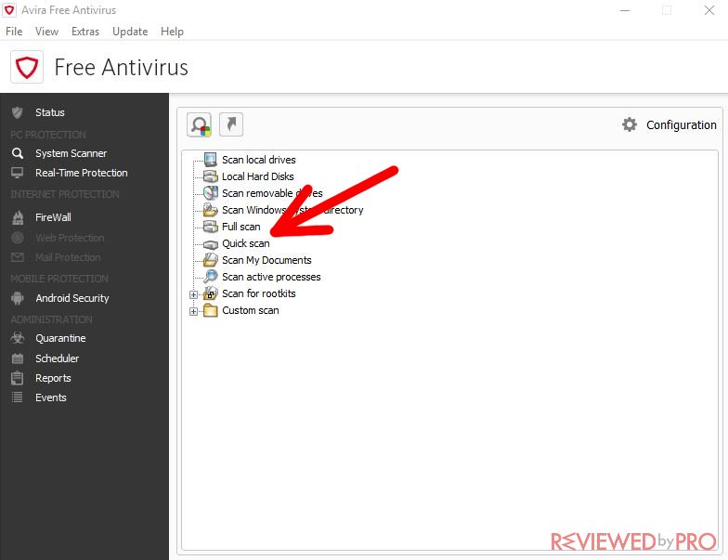Select Local Hard Disks profile
This screenshot has height=560, width=728.
click(258, 176)
